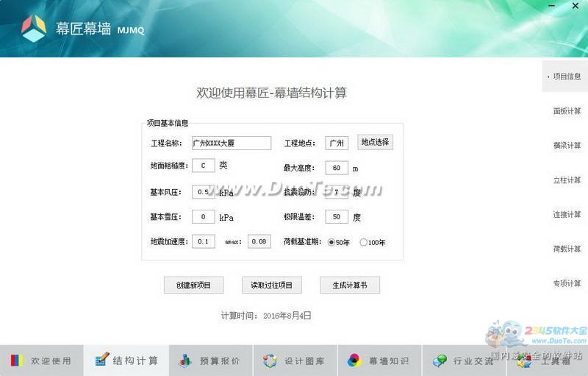Go to the 设计图库 tab
The width and height of the screenshot is (588, 376).
click(x=295, y=361)
